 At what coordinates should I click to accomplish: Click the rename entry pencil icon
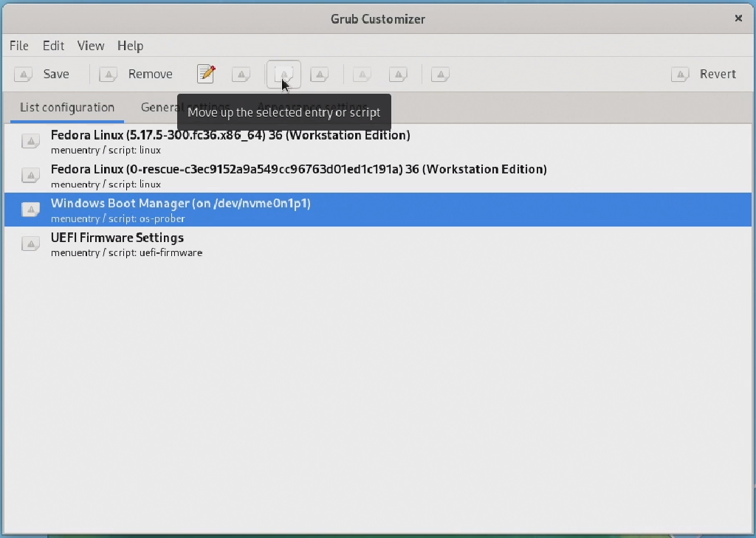205,74
